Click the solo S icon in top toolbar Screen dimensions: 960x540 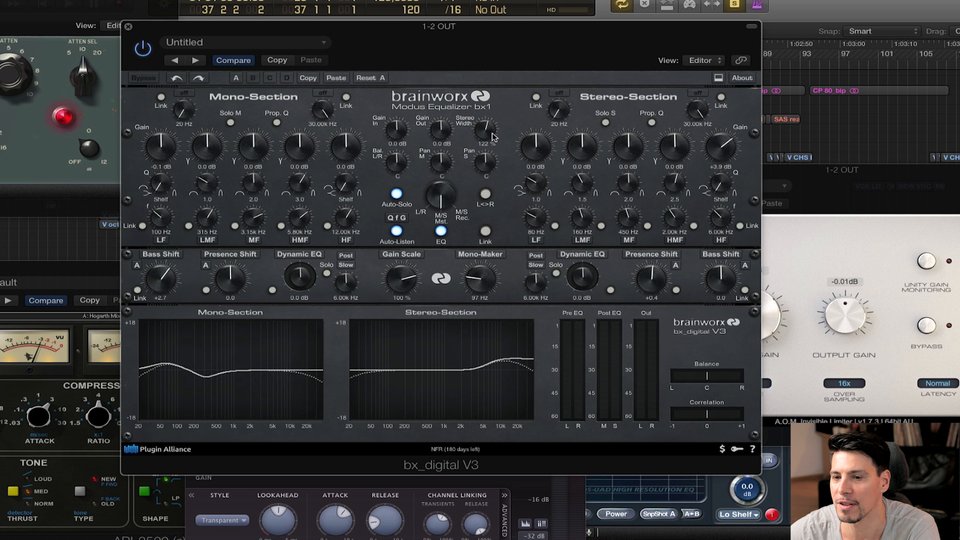point(734,5)
